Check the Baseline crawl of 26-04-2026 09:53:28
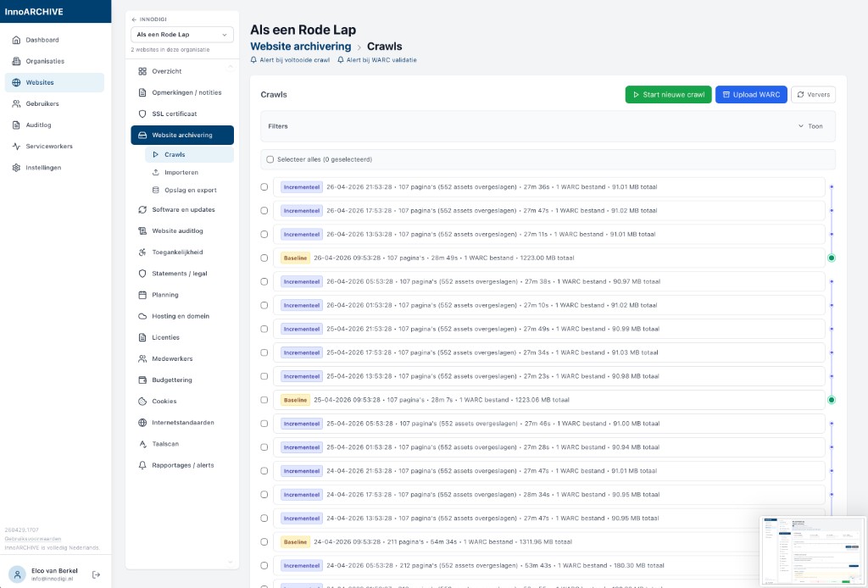Screen dimensions: 868x588 (x=264, y=258)
